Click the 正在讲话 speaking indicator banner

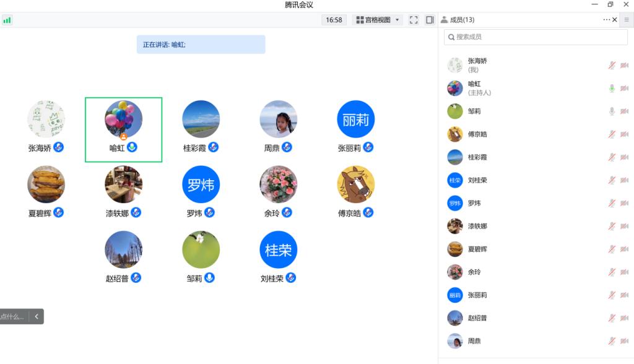click(201, 45)
